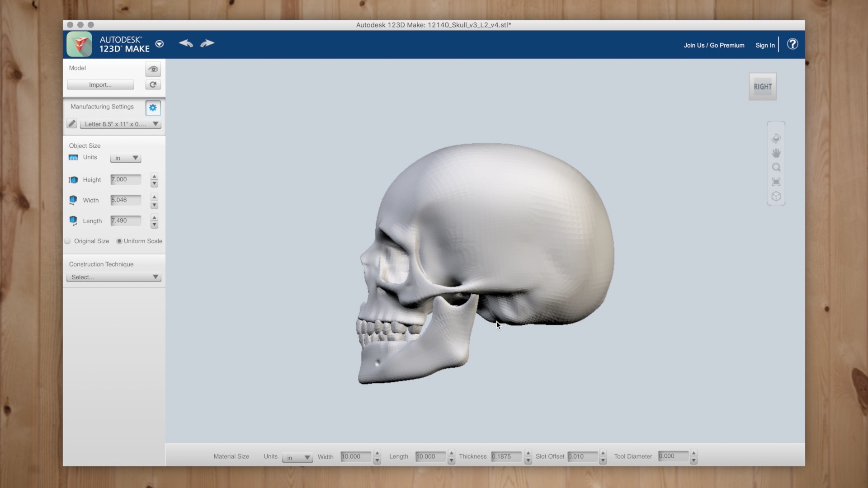Click the Import... button

(100, 84)
